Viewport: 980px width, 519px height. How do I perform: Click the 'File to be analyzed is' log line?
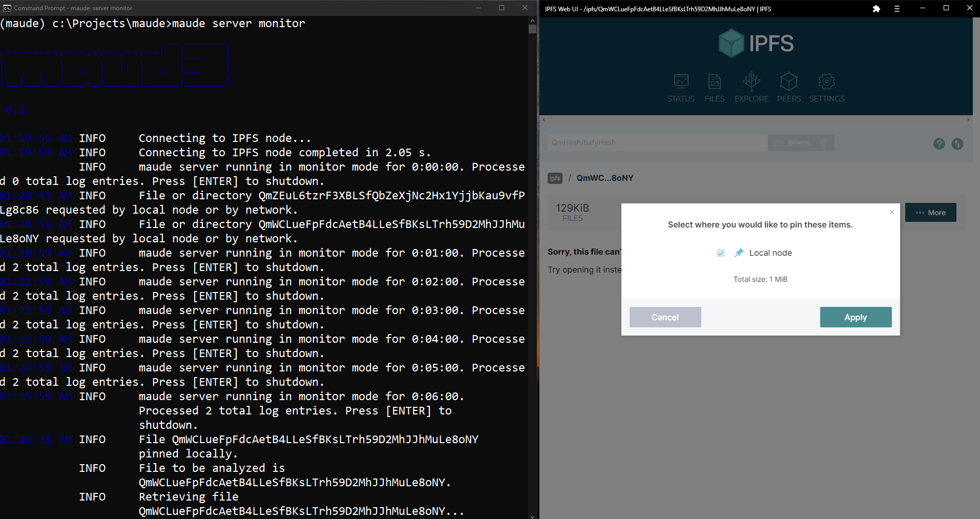212,468
